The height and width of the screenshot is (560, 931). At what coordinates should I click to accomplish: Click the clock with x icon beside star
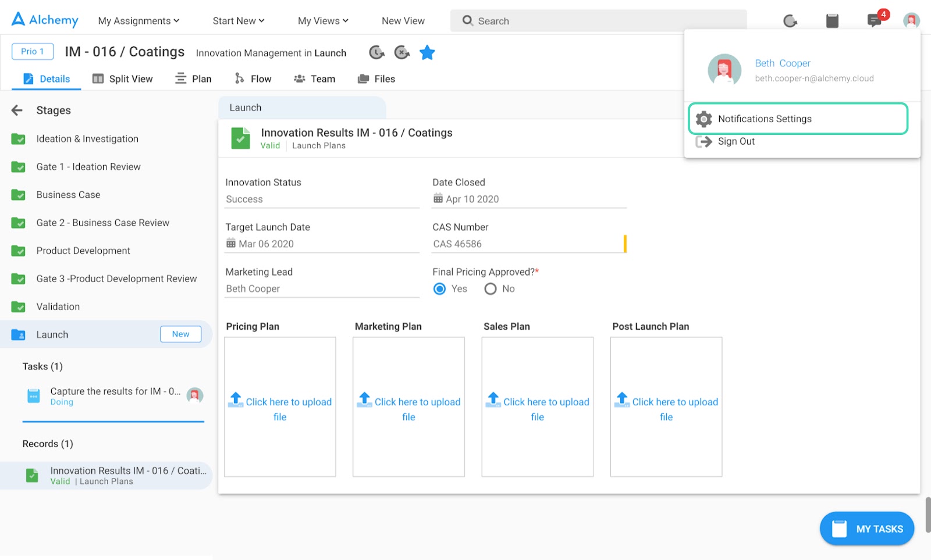[402, 52]
